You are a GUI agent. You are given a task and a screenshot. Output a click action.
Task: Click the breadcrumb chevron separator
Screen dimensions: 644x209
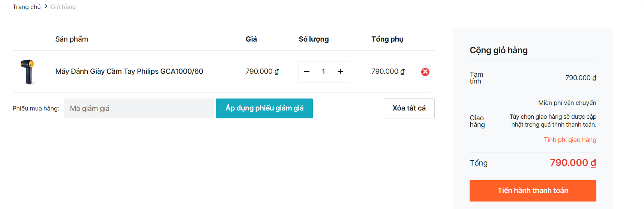coord(46,6)
